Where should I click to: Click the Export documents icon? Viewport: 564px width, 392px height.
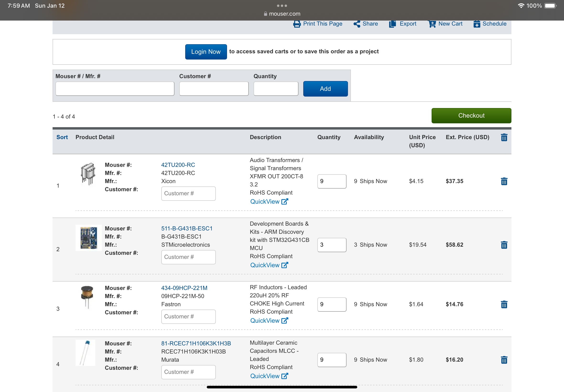(x=392, y=24)
